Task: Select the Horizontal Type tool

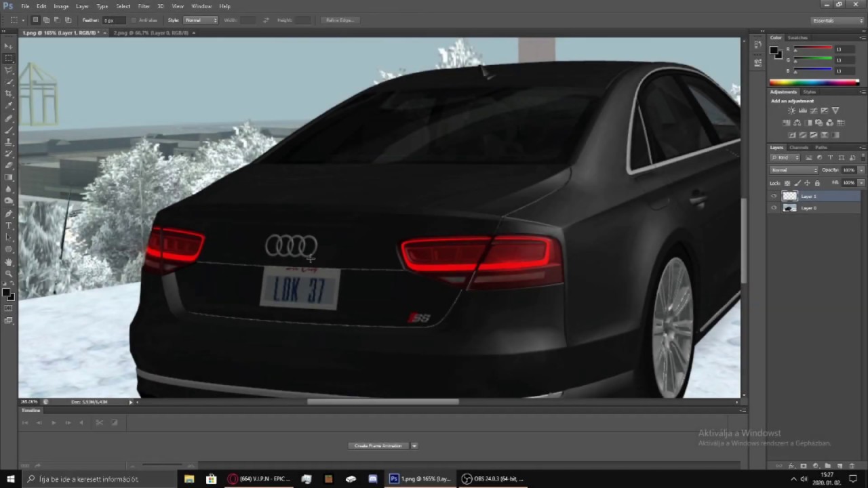Action: coord(9,226)
